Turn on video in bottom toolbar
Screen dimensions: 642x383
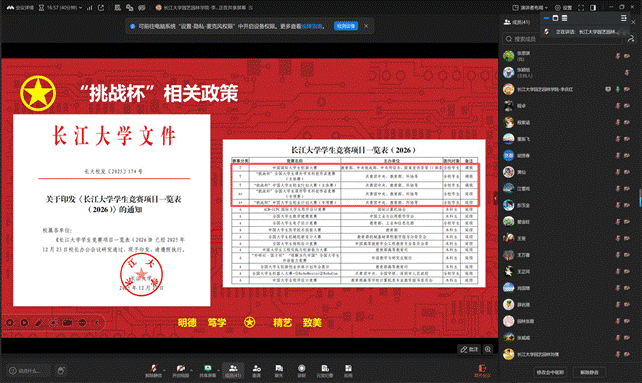tap(180, 371)
